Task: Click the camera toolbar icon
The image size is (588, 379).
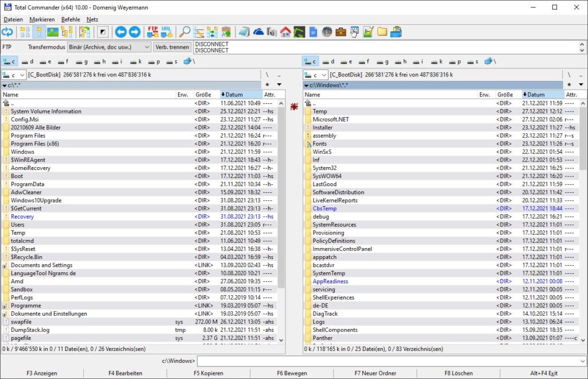Action: pos(272,32)
